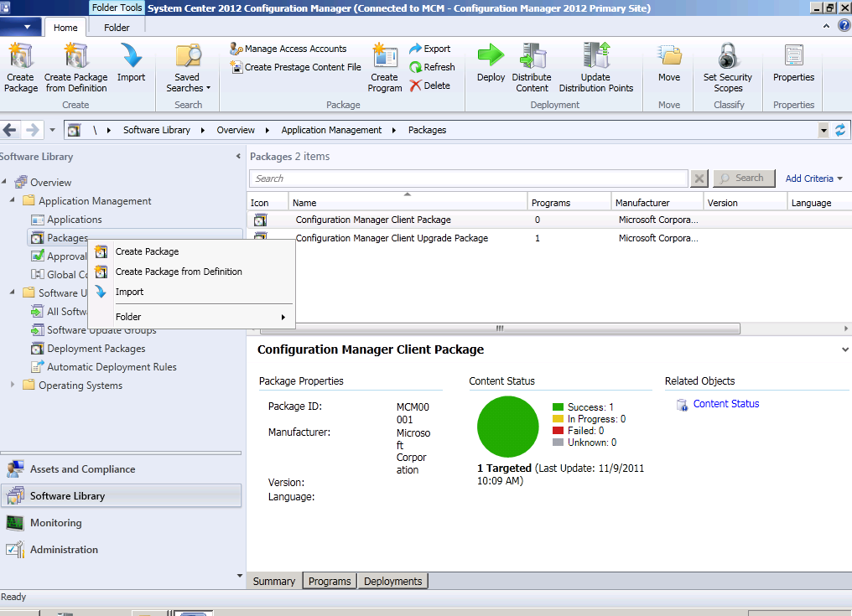Select Configuration Manager Client Upgrade Package row
Image resolution: width=852 pixels, height=616 pixels.
tap(548, 238)
